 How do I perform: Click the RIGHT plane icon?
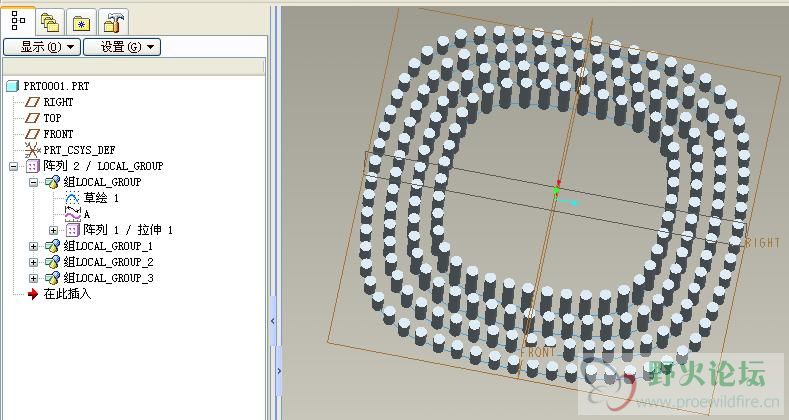pyautogui.click(x=33, y=102)
